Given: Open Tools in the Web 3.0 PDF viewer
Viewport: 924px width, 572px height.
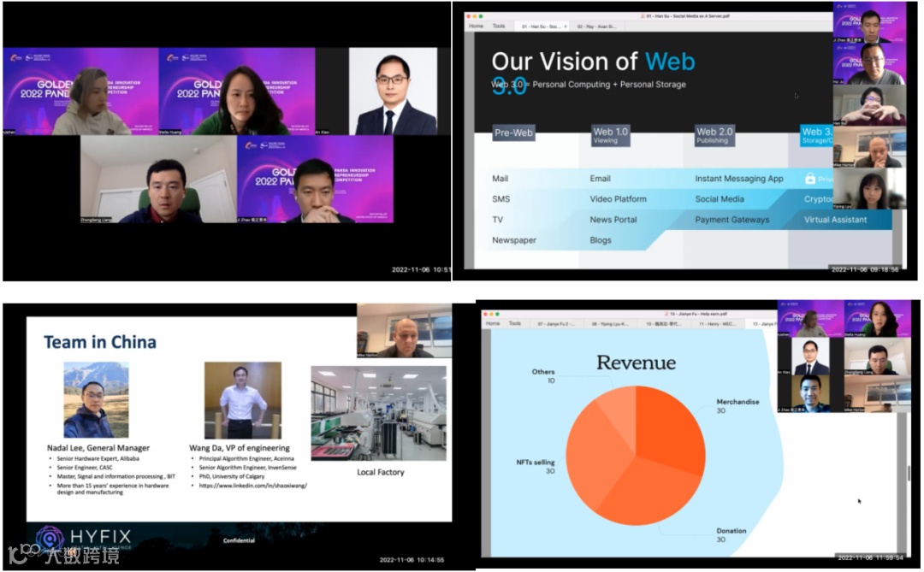Looking at the screenshot, I should point(499,26).
